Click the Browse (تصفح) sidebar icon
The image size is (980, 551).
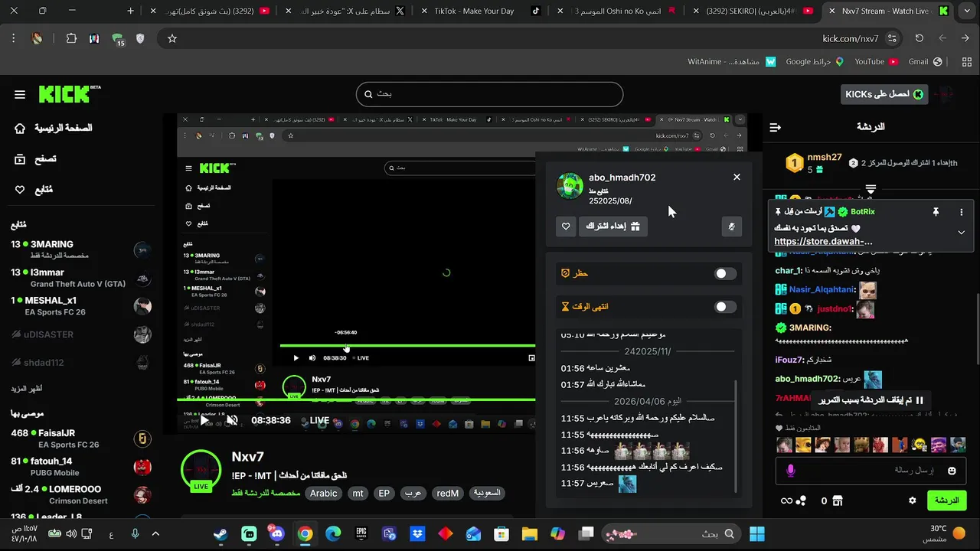pyautogui.click(x=20, y=159)
